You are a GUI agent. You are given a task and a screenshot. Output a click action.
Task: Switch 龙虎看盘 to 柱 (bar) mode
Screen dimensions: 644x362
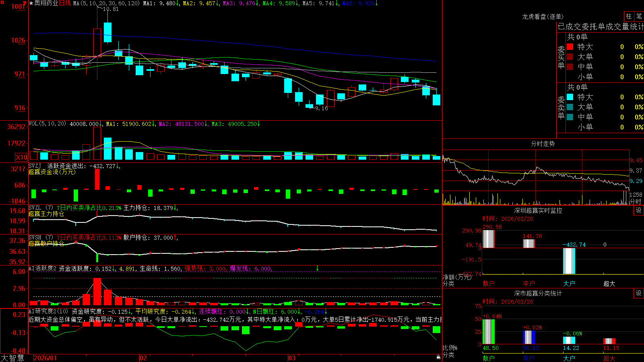pyautogui.click(x=629, y=16)
